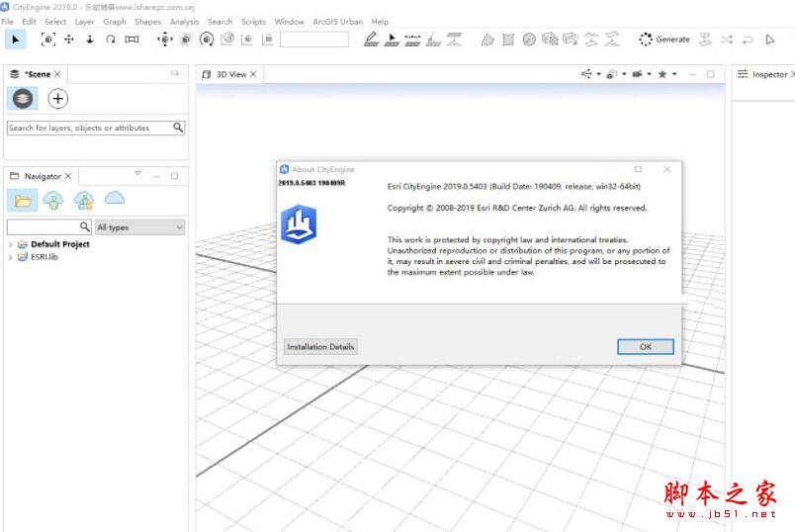The height and width of the screenshot is (532, 795).
Task: Pick the Rotate transform tool
Action: click(207, 40)
